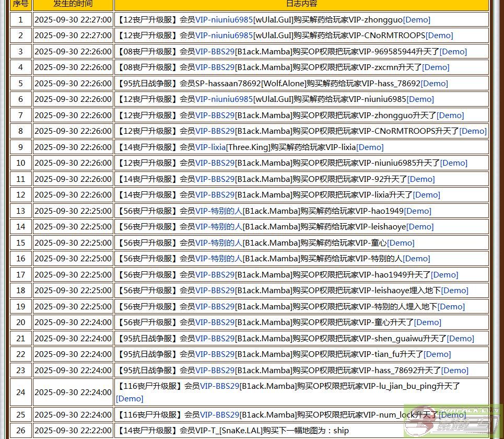The width and height of the screenshot is (504, 439).
Task: Click [Demo] link after VIP-tian_fu升天了
Action: pos(437,354)
